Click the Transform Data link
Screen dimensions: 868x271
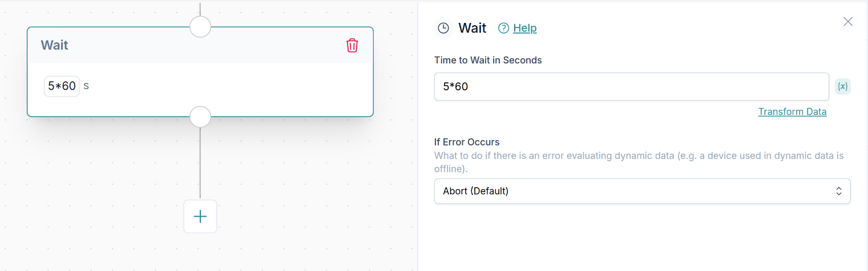tap(792, 111)
